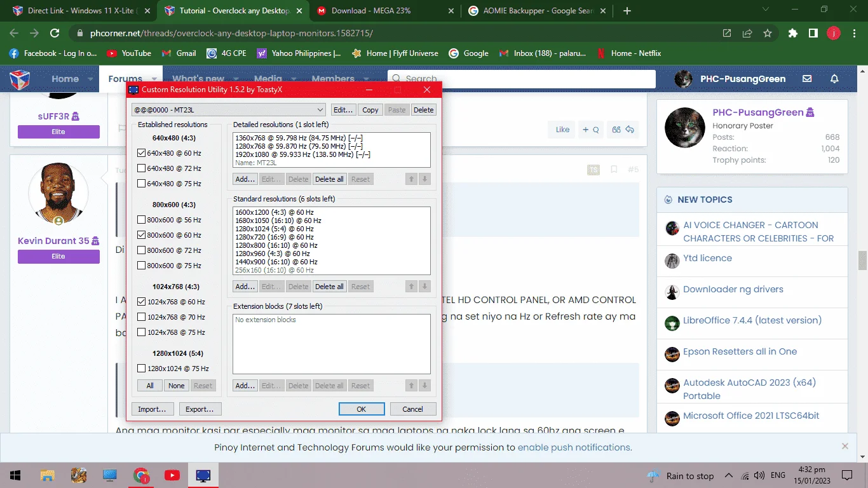Open forum alerts bell icon
Viewport: 868px width, 488px height.
pyautogui.click(x=834, y=79)
